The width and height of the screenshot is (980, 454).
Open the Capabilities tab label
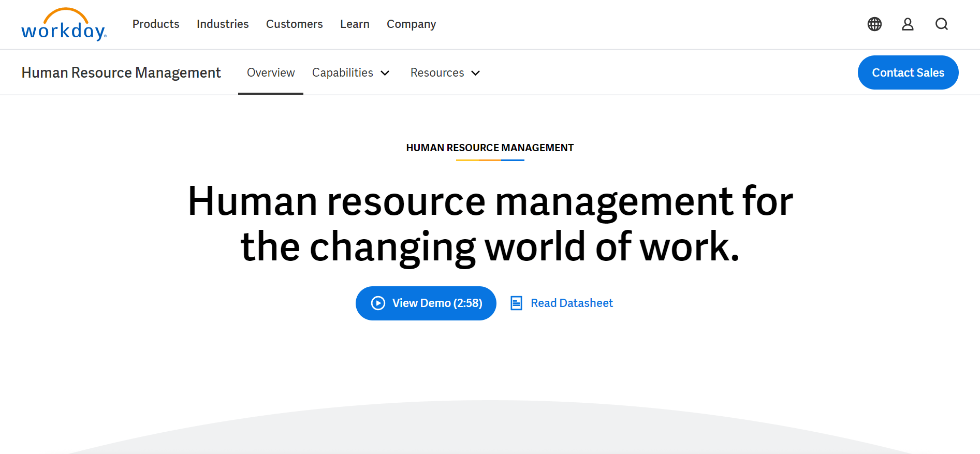click(343, 73)
